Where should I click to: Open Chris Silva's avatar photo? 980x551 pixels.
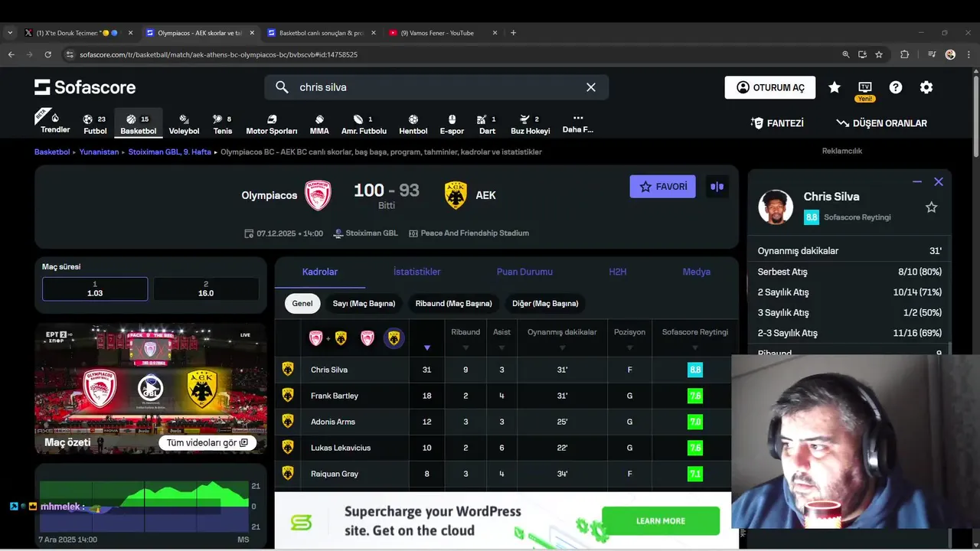point(776,207)
